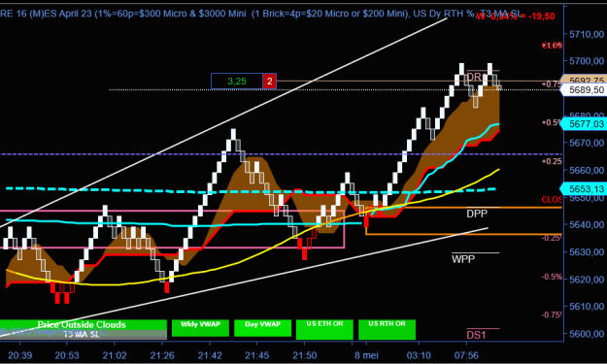This screenshot has width=607, height=364.
Task: Click the chart title RE 16 (M)ES April 23
Action: tap(46, 14)
